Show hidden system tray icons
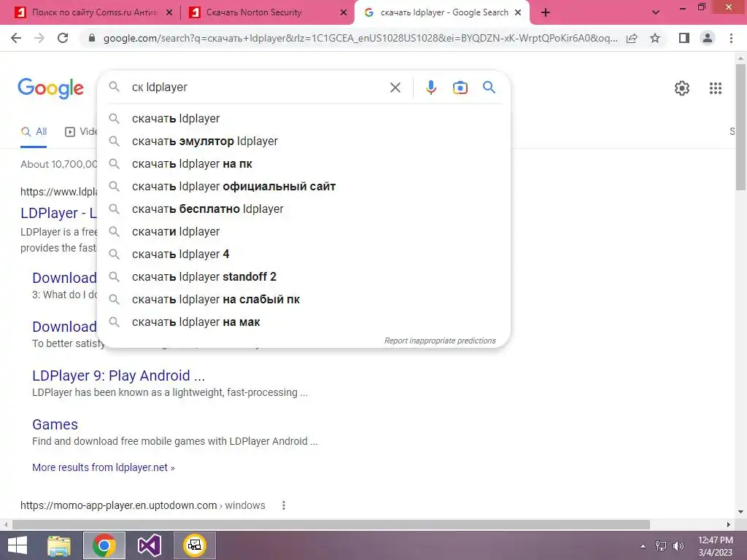Viewport: 747px width, 560px height. point(643,546)
